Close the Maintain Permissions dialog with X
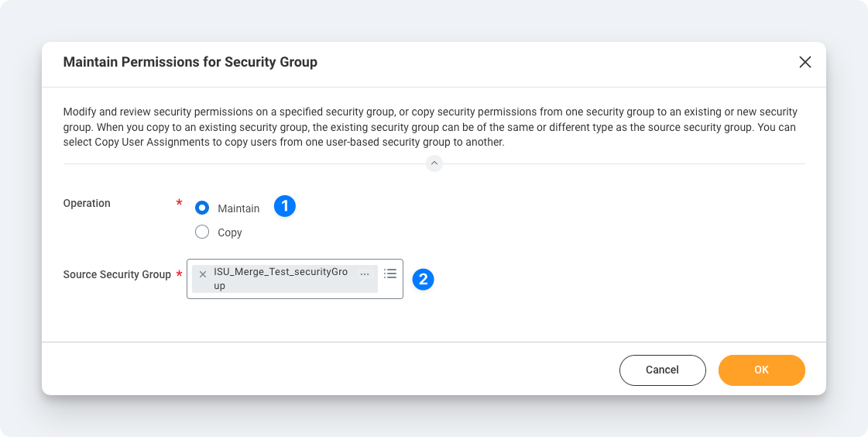Image resolution: width=868 pixels, height=437 pixels. coord(805,62)
